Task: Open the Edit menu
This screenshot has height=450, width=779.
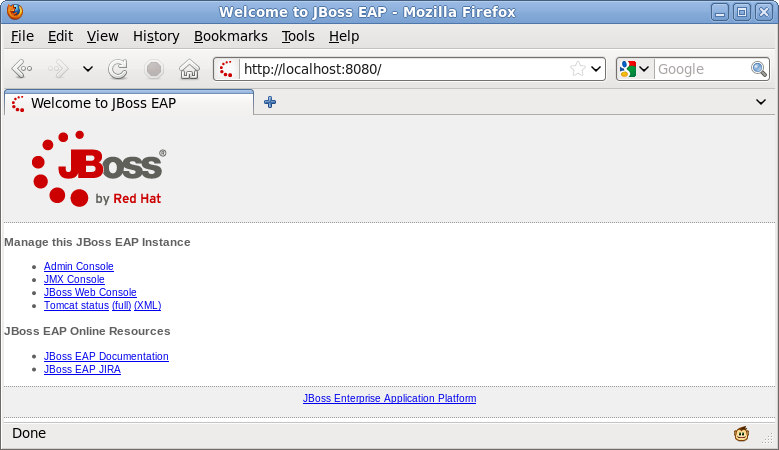Action: (60, 36)
